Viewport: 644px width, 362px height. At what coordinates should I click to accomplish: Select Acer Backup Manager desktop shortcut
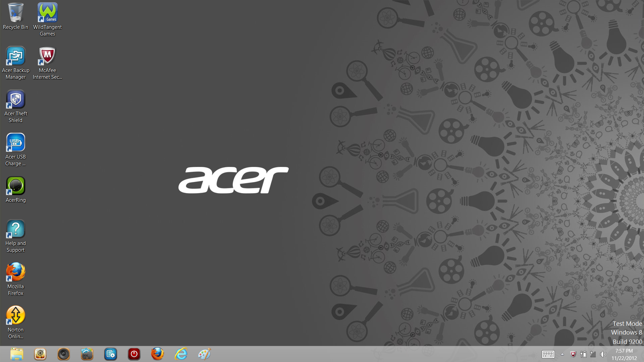(15, 63)
